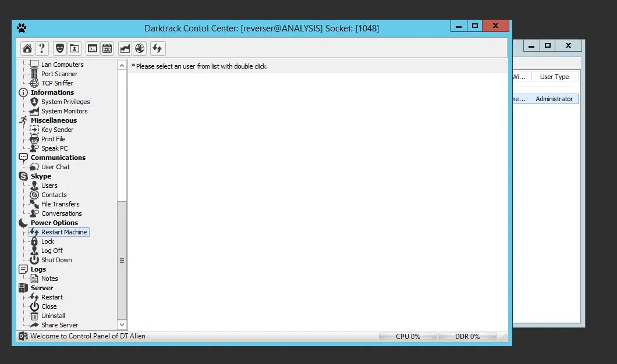Viewport: 617px width, 364px height.
Task: Select Lock under Power Options
Action: coord(48,241)
